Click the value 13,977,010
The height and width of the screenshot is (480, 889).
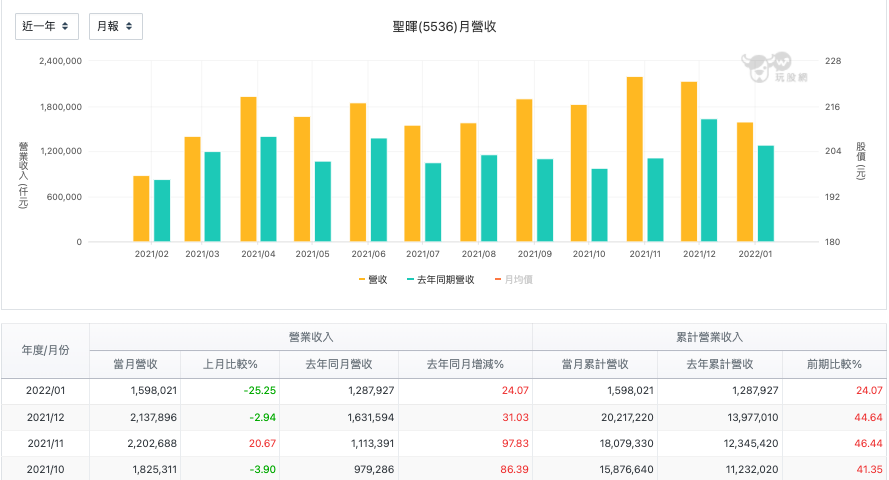(x=753, y=417)
